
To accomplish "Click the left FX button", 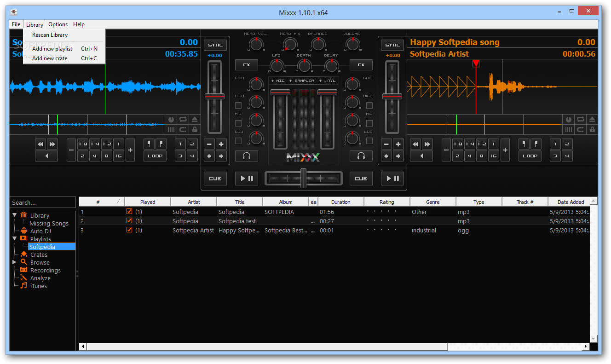I will pyautogui.click(x=247, y=65).
